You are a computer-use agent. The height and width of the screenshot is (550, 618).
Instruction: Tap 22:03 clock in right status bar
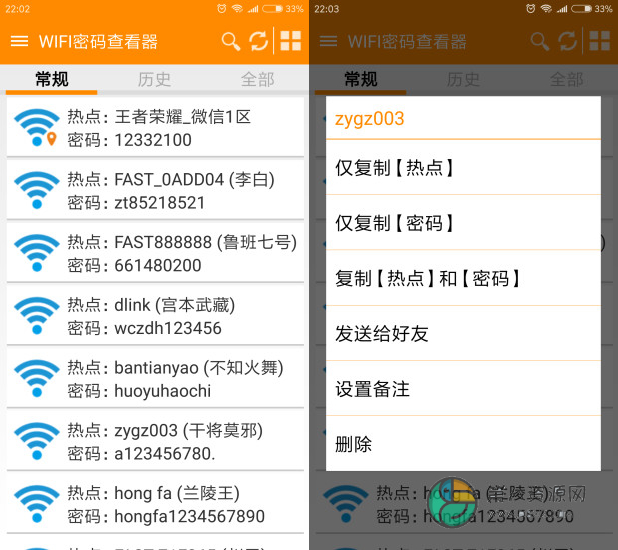(326, 9)
